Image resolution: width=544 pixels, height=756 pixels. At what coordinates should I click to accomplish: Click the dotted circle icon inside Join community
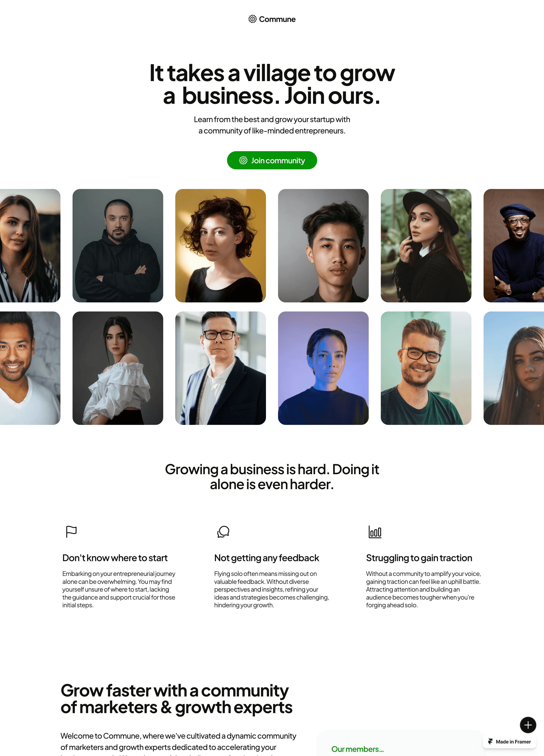point(243,160)
